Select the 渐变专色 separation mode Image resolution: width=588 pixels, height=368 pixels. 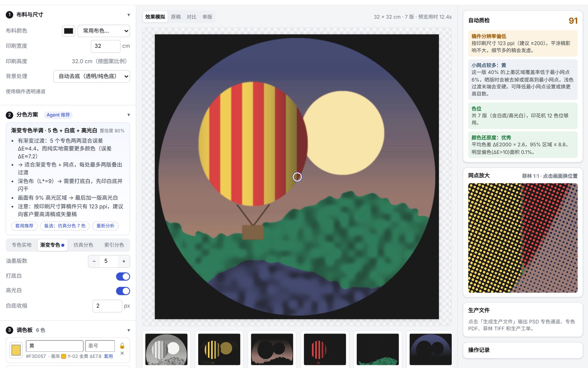point(52,245)
